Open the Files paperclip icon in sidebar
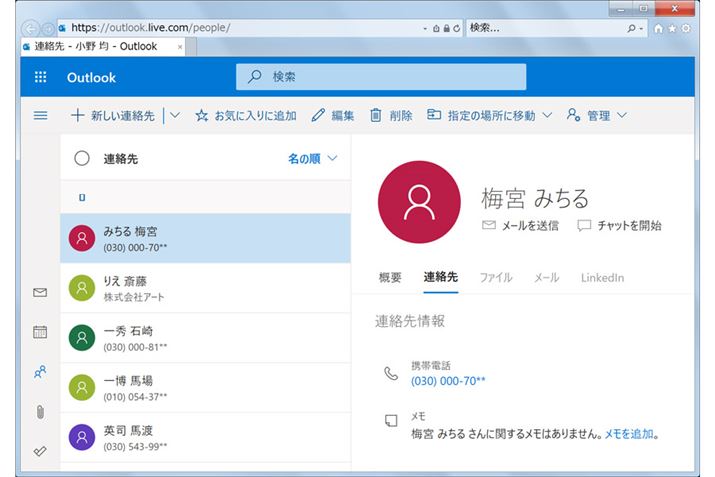 [x=40, y=411]
